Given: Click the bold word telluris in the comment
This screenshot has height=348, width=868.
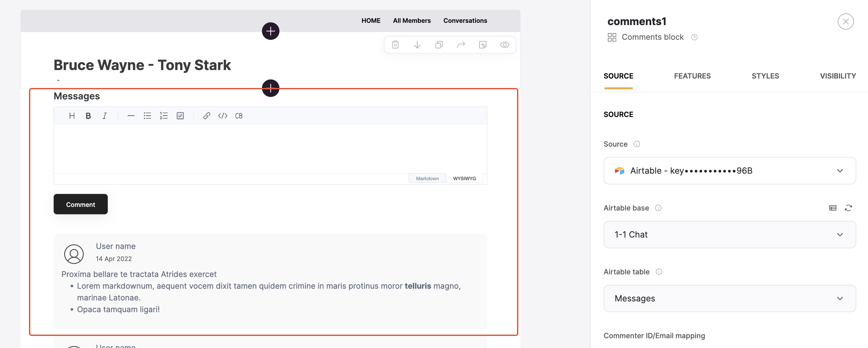Looking at the screenshot, I should click(418, 286).
